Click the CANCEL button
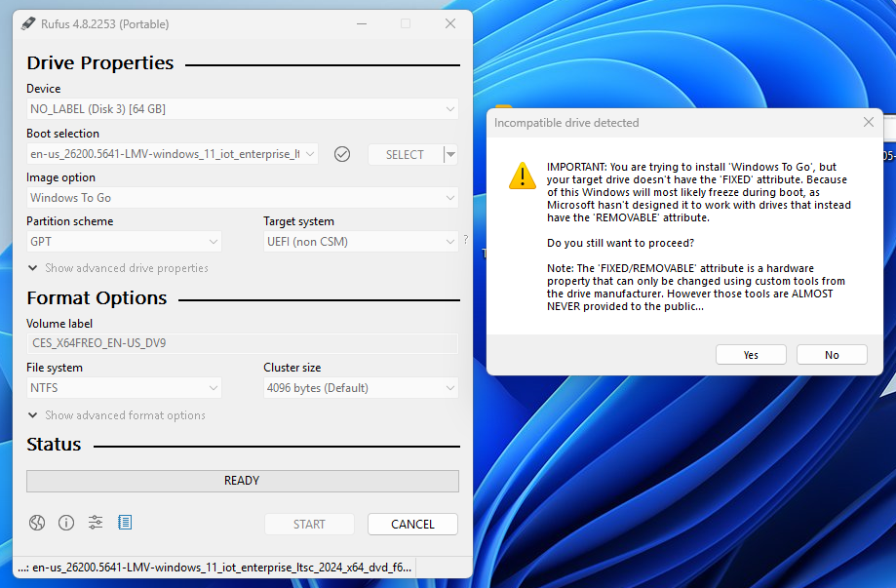 pyautogui.click(x=412, y=524)
